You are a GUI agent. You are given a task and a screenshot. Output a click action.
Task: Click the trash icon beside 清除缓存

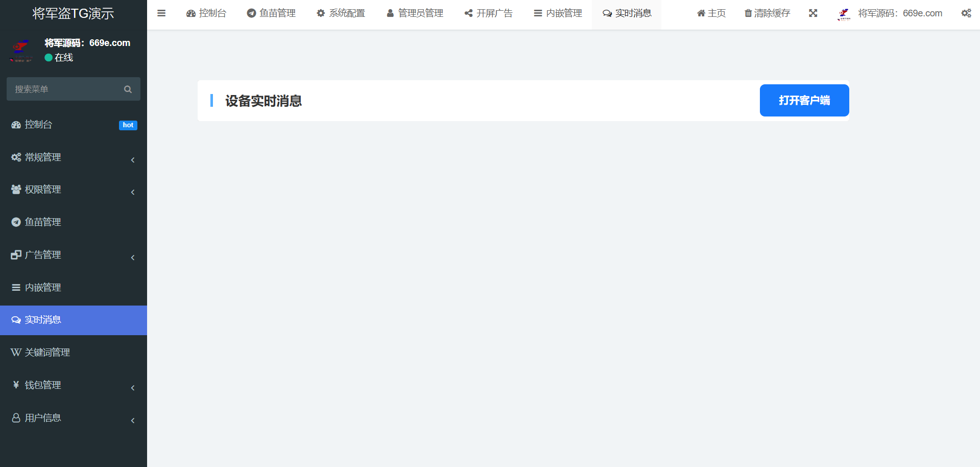[748, 13]
